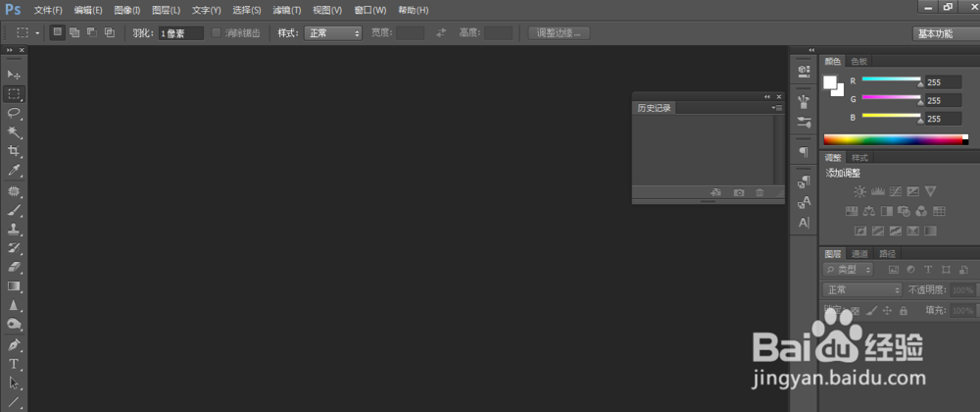This screenshot has width=980, height=412.
Task: Open the History panel options menu
Action: [x=777, y=108]
